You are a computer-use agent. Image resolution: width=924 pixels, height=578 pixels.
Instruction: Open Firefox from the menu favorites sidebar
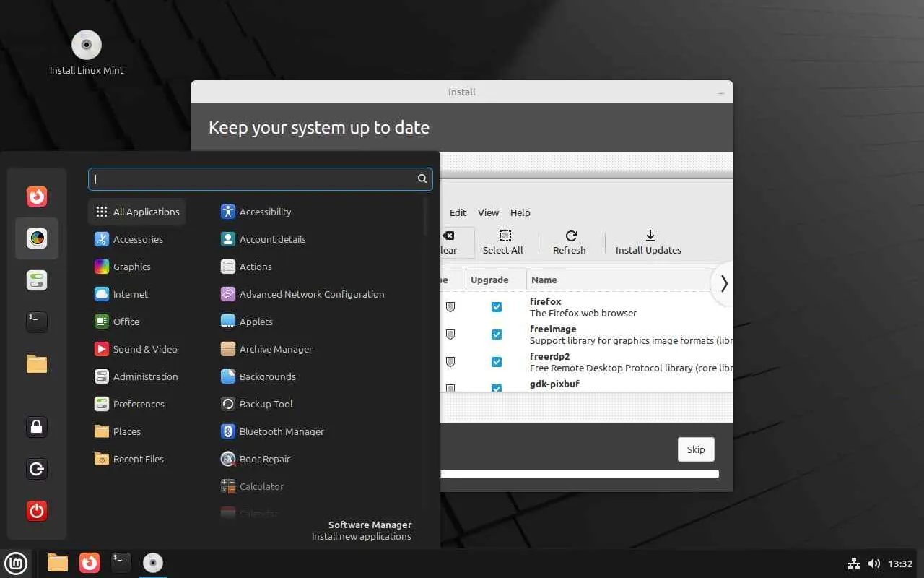(x=37, y=197)
